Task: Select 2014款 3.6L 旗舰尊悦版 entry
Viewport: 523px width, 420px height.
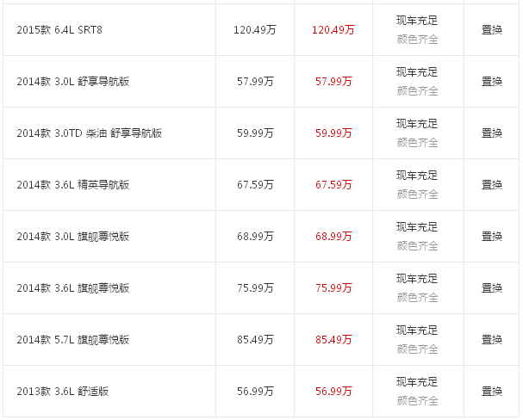Action: [73, 288]
